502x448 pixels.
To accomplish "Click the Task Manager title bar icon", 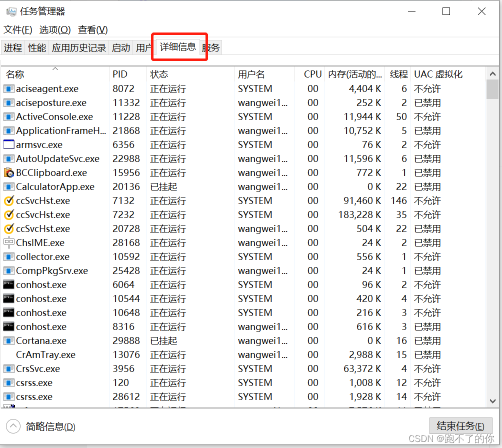I will click(11, 11).
